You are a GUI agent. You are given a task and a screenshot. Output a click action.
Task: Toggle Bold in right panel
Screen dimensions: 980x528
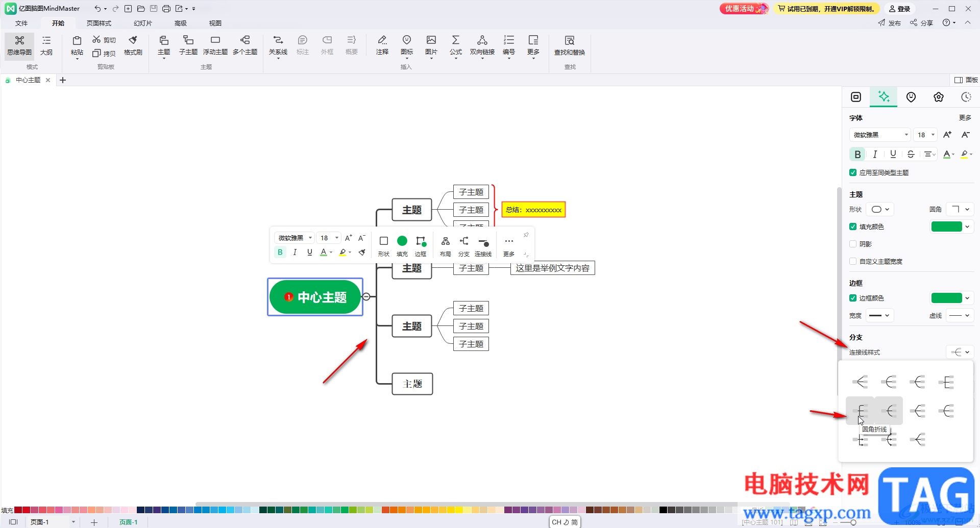[x=857, y=154]
